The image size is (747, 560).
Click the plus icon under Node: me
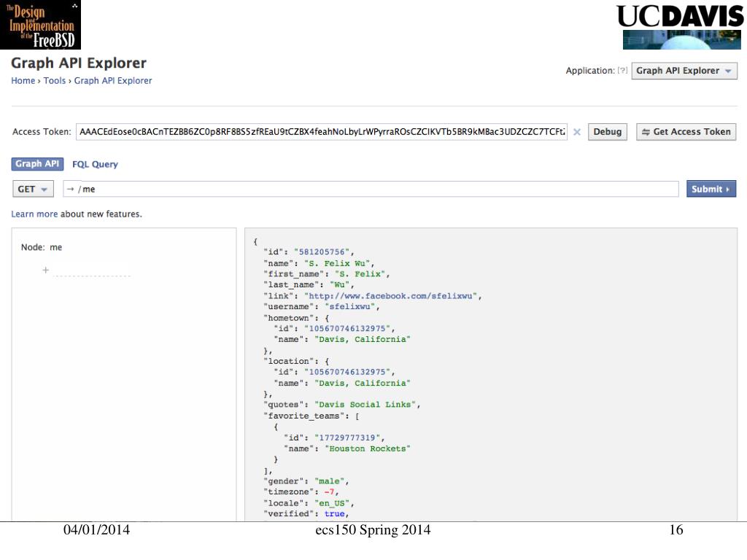[46, 270]
